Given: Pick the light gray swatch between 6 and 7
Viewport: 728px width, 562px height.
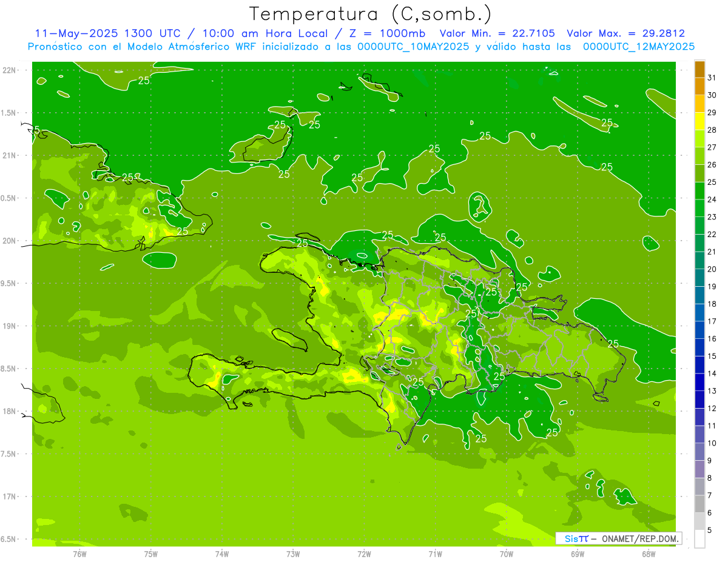Looking at the screenshot, I should [699, 504].
